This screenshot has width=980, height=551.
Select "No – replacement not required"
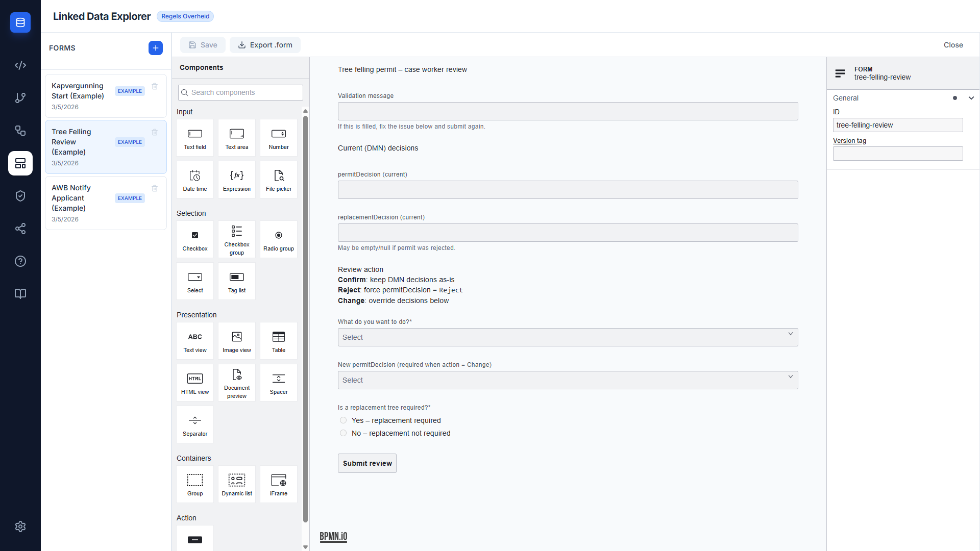tap(342, 433)
